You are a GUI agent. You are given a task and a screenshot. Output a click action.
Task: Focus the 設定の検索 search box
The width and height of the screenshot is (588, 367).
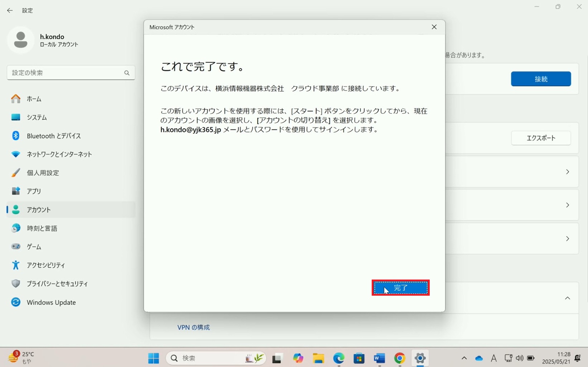point(71,73)
